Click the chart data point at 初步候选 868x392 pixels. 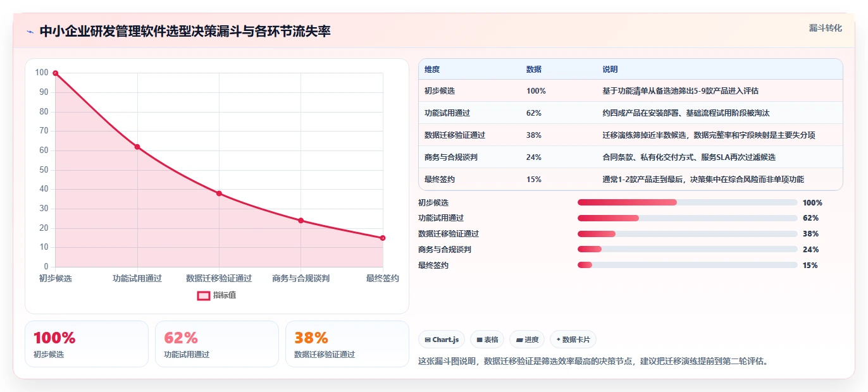pos(56,73)
